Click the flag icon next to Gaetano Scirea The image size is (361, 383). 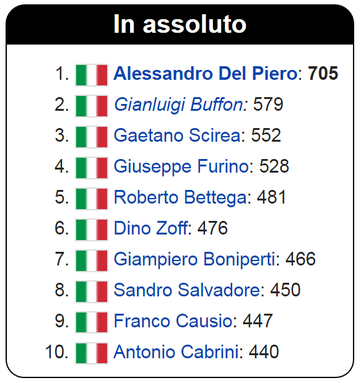pyautogui.click(x=92, y=137)
